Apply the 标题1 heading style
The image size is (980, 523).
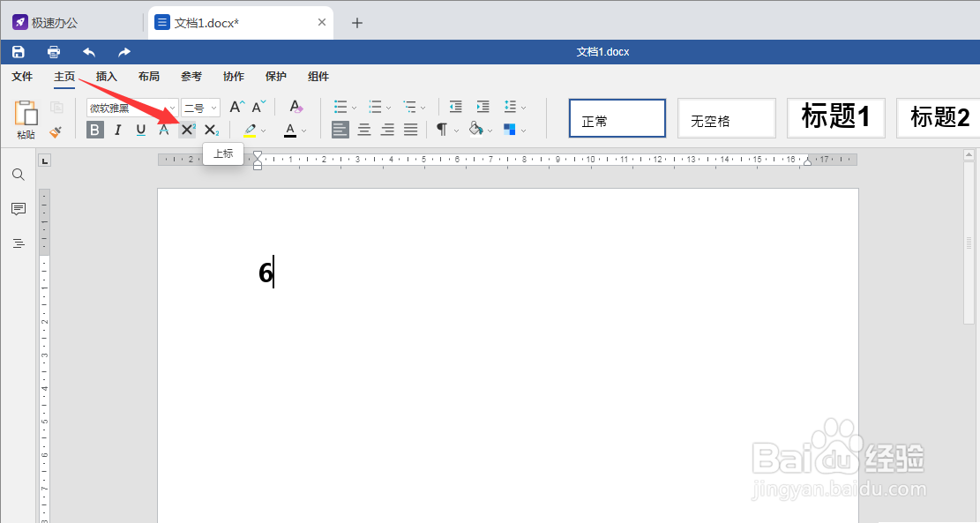pos(836,118)
